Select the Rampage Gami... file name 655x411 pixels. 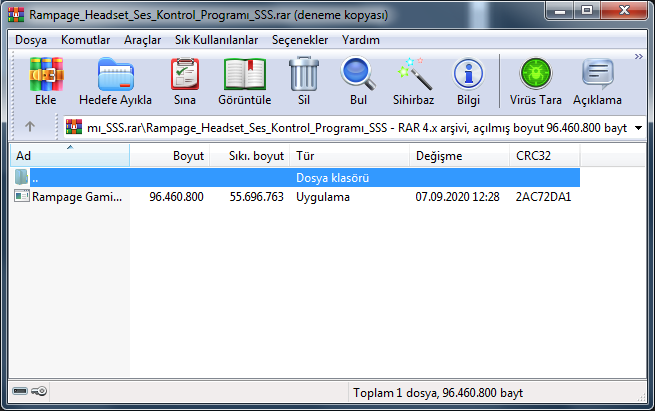77,197
